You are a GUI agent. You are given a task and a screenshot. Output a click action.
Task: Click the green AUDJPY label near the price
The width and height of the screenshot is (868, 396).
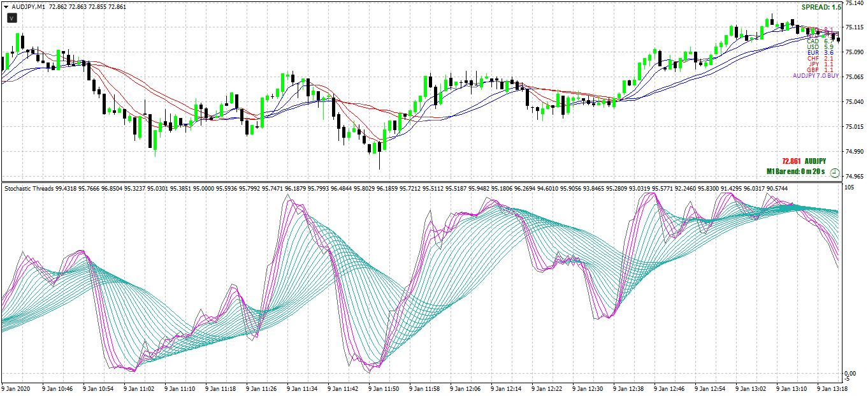(x=815, y=162)
